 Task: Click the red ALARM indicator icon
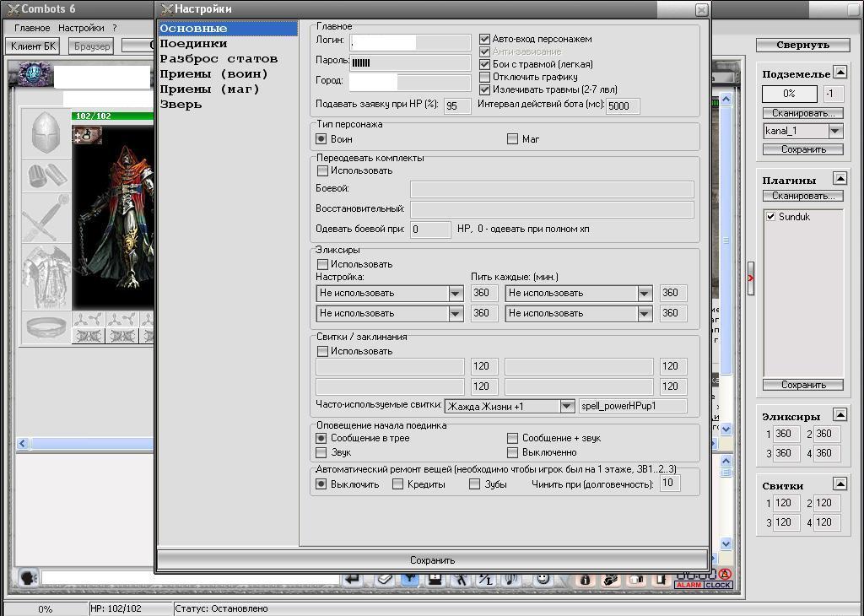coord(688,585)
